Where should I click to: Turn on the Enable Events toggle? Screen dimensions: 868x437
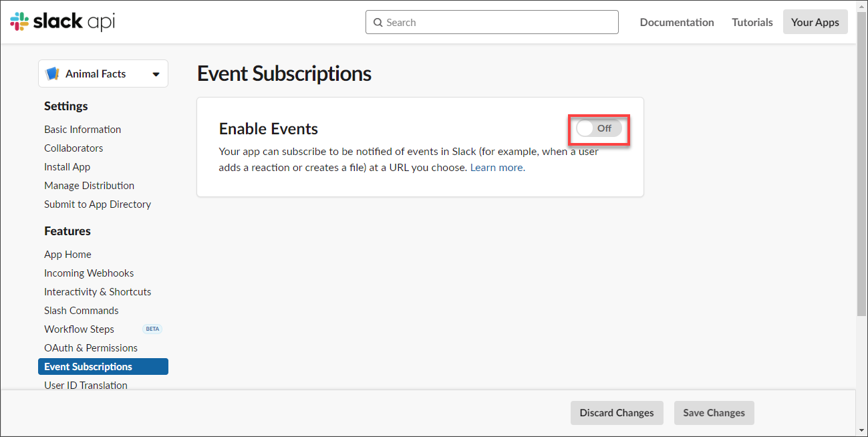599,128
